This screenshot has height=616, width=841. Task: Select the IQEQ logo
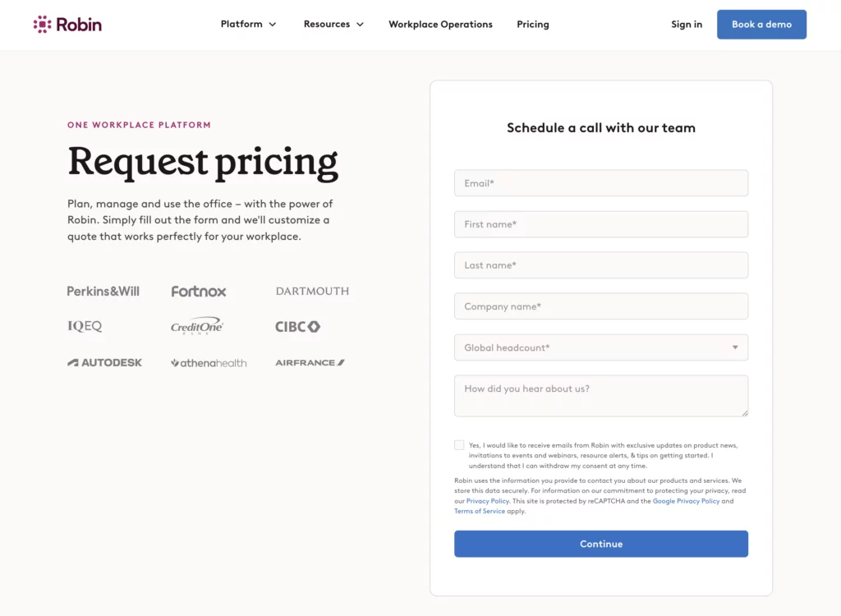[85, 325]
